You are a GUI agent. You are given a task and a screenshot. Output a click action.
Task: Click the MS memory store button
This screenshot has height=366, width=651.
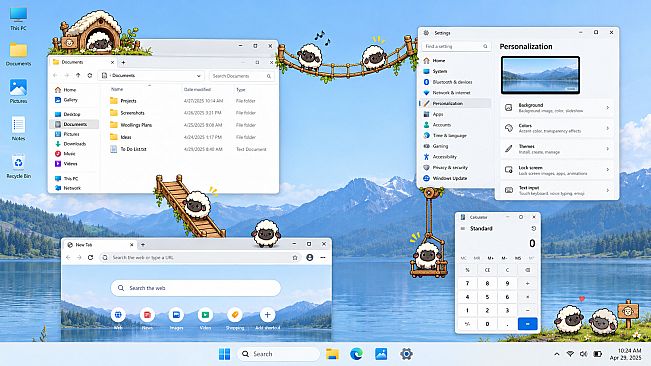point(518,258)
